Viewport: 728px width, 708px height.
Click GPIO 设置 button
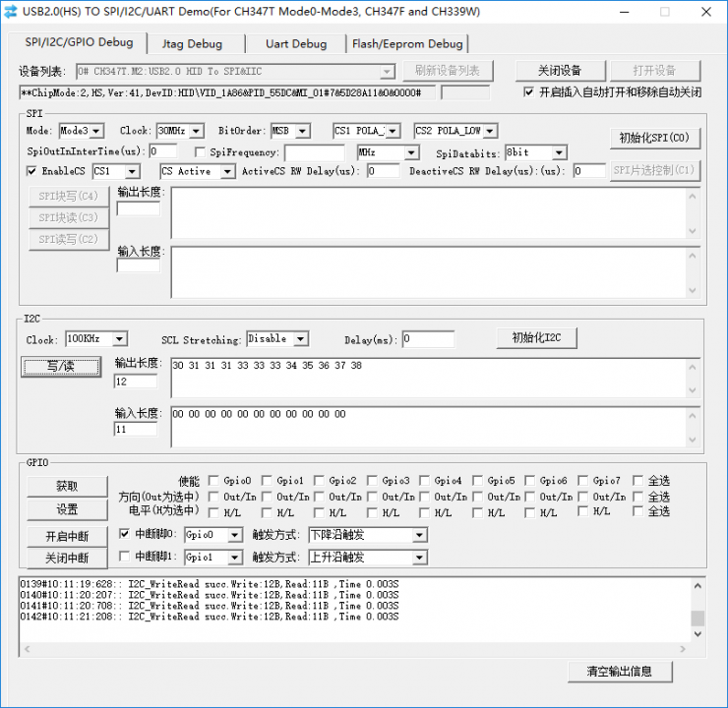click(x=67, y=509)
